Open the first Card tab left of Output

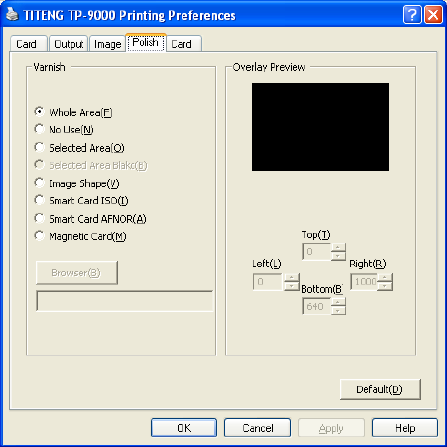pos(28,44)
